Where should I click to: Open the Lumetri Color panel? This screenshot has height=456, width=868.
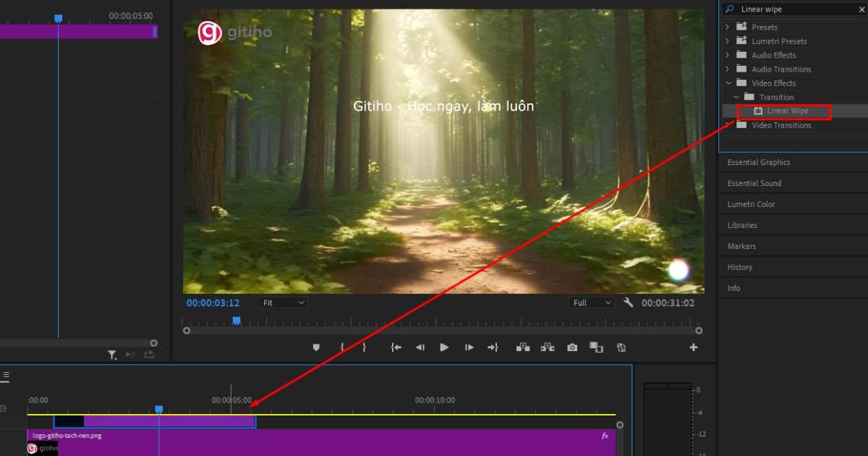point(751,204)
